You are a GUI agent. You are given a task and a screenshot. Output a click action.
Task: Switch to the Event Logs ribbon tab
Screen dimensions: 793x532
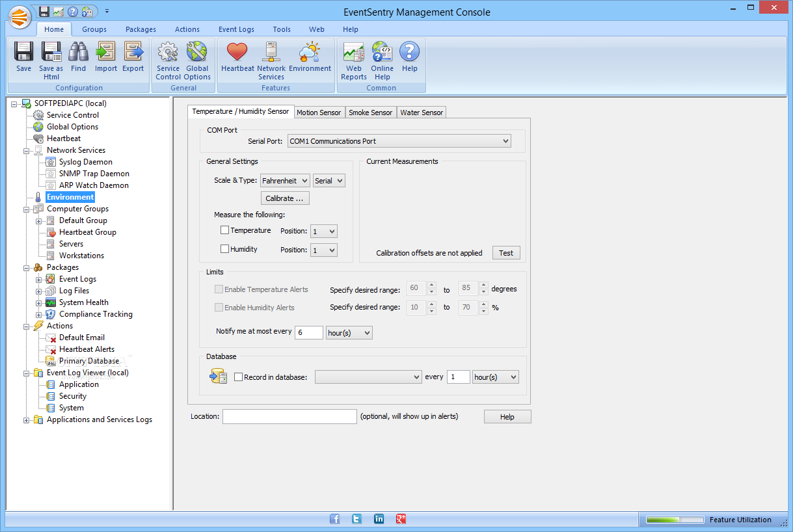pos(236,29)
